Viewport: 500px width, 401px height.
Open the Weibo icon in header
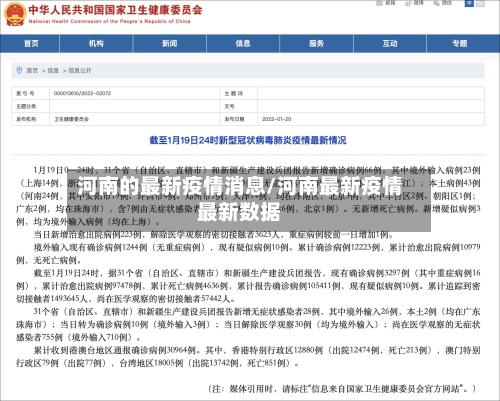click(408, 3)
